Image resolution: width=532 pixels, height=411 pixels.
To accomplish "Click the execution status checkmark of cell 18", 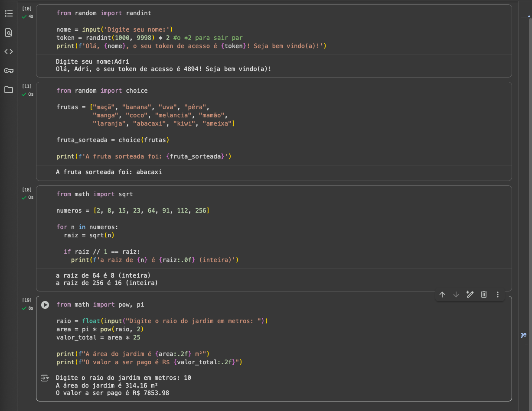I will [24, 198].
